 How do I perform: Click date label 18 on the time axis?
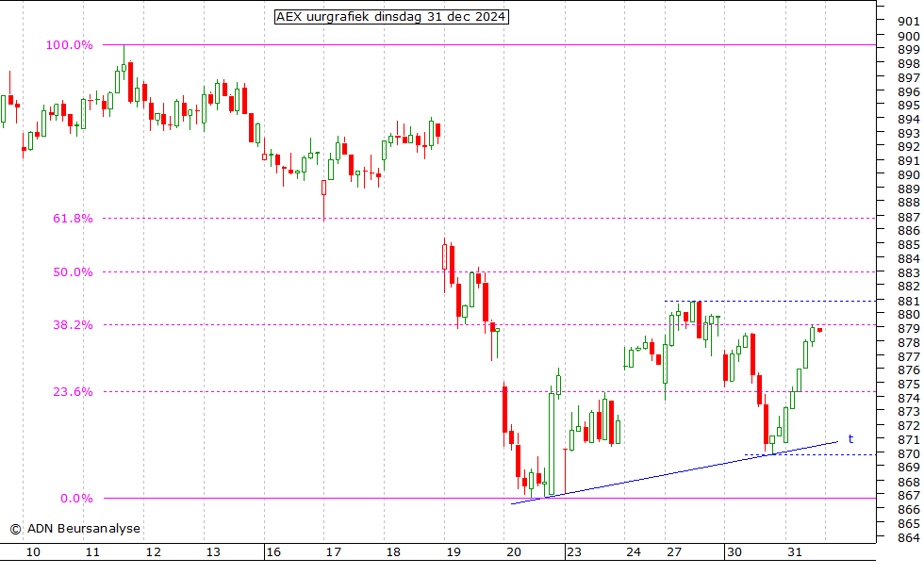click(393, 552)
